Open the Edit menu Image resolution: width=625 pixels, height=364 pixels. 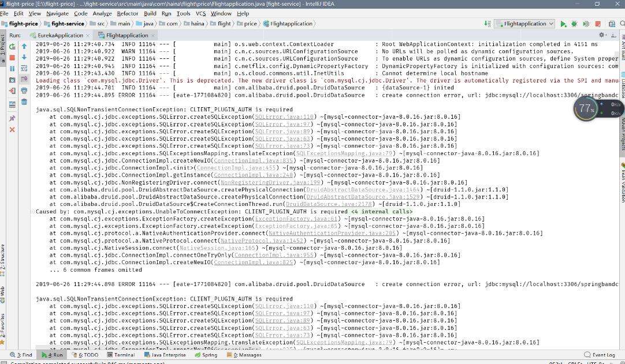(18, 13)
